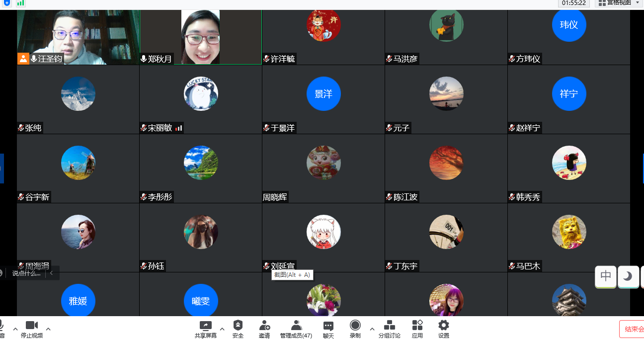Toggle recording with the 录制 button
The width and height of the screenshot is (644, 342).
coord(355,326)
